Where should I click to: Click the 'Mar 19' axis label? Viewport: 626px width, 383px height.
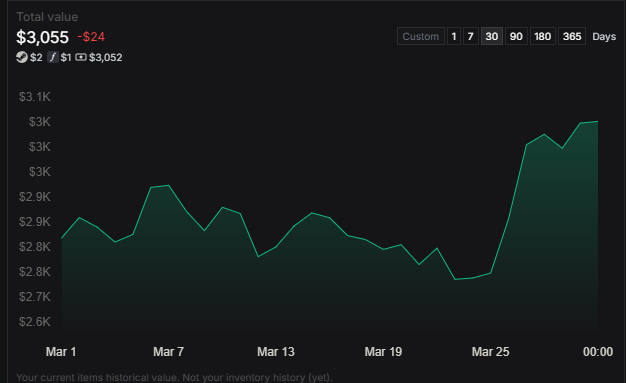[x=383, y=352]
